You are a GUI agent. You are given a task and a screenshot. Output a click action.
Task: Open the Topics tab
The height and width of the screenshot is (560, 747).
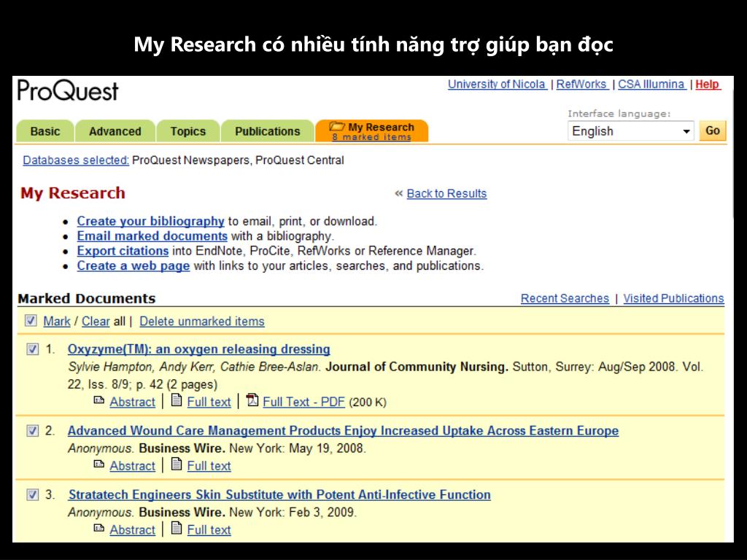pyautogui.click(x=188, y=131)
